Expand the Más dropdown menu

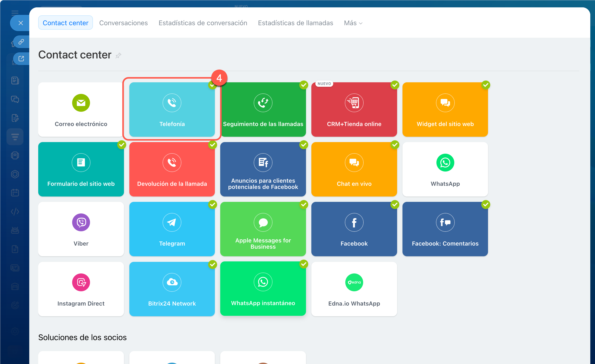pos(353,23)
